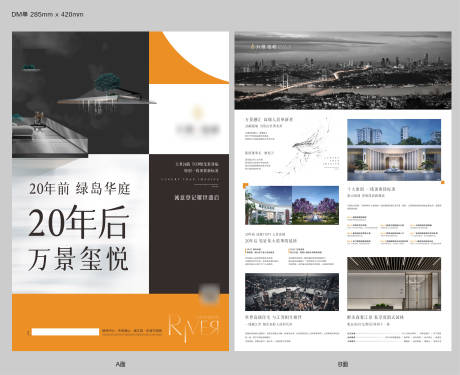Select the white villa garden photo
Viewport: 460px width, 375px height.
tap(268, 205)
